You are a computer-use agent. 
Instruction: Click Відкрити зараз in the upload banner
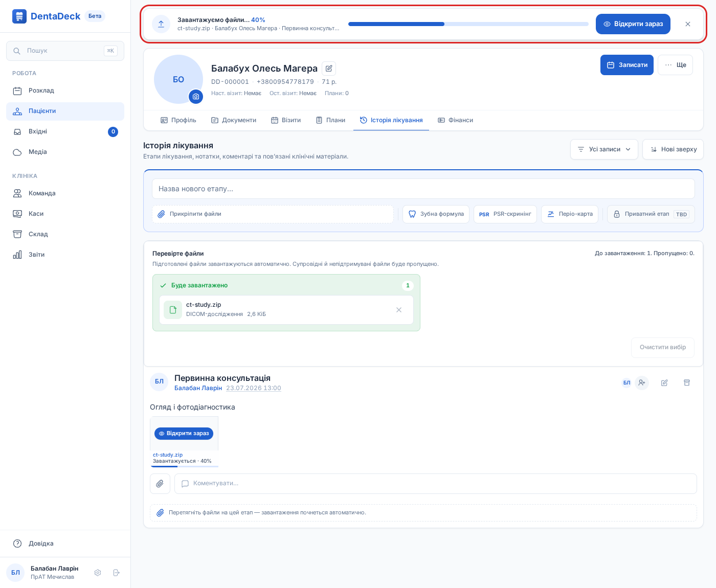point(633,24)
